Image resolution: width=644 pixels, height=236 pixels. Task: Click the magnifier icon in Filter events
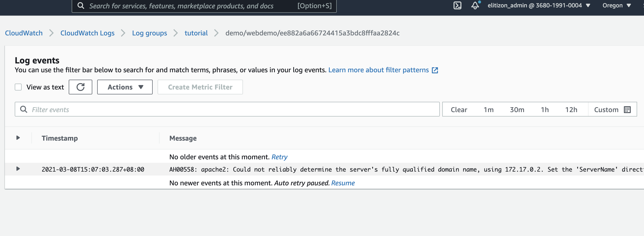click(24, 109)
